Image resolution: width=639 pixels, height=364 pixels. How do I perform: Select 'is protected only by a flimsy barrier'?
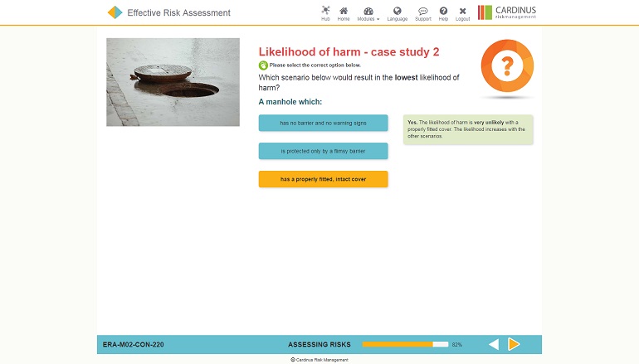point(323,151)
